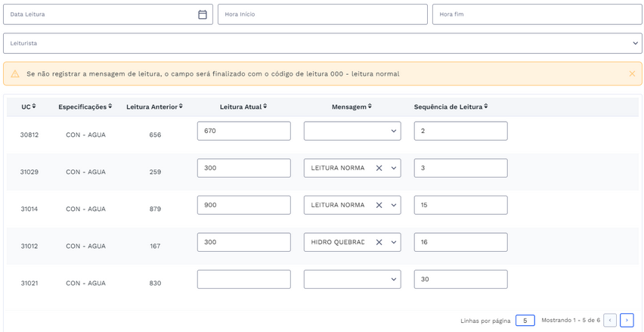Image resolution: width=644 pixels, height=332 pixels.
Task: Expand Mensagem dropdown arrow for UC 31012
Action: click(394, 242)
